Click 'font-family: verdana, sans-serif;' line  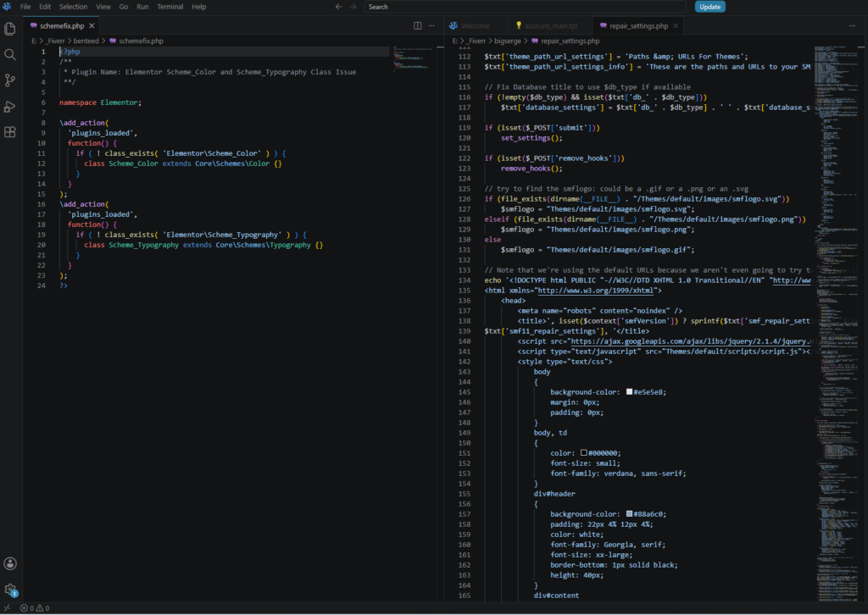[x=618, y=474]
